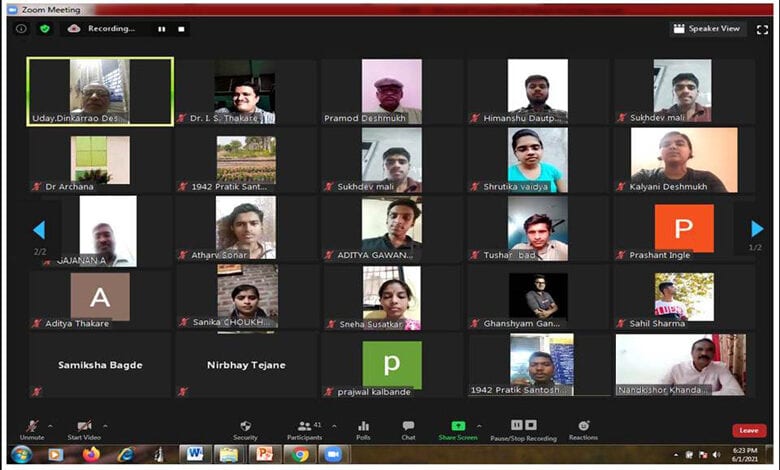Image resolution: width=780 pixels, height=470 pixels.
Task: Open Firefox from the taskbar
Action: 91,454
